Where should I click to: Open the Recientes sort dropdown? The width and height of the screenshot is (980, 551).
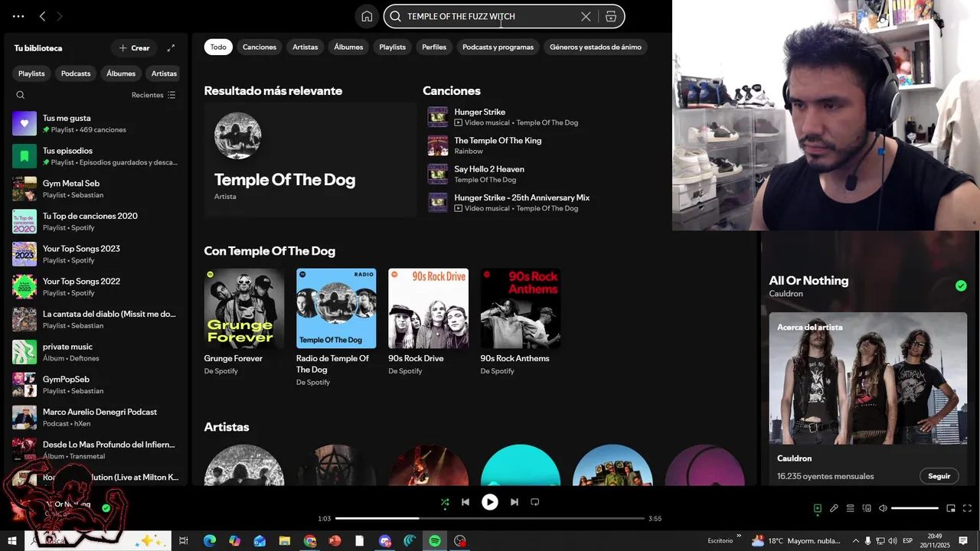point(153,95)
